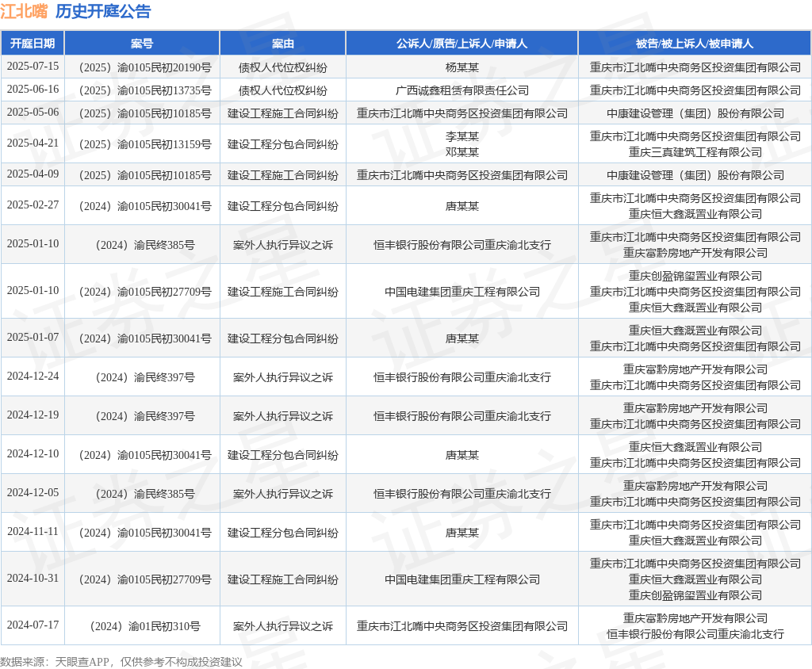
Task: Select the date 2025-06-16
Action: click(33, 89)
